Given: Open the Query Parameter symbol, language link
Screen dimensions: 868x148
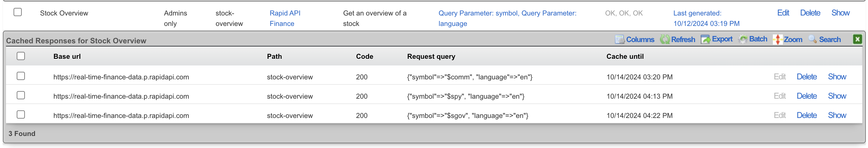Looking at the screenshot, I should click(x=507, y=18).
